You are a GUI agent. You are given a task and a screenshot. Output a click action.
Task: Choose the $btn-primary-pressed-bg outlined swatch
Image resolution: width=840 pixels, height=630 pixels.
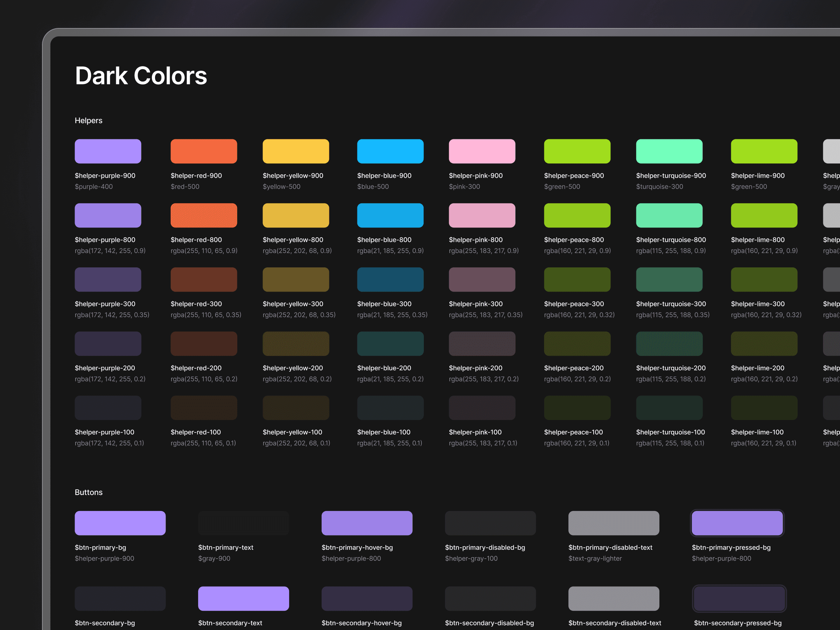click(x=737, y=523)
